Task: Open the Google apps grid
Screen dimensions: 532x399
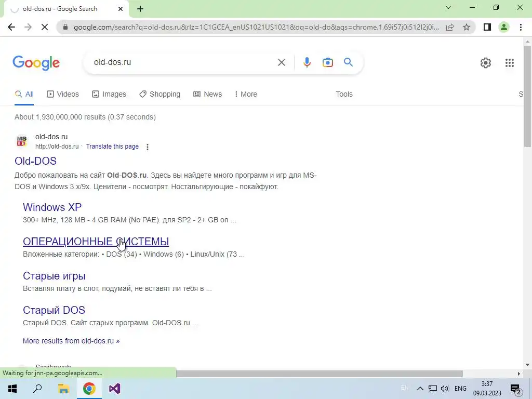Action: 509,63
